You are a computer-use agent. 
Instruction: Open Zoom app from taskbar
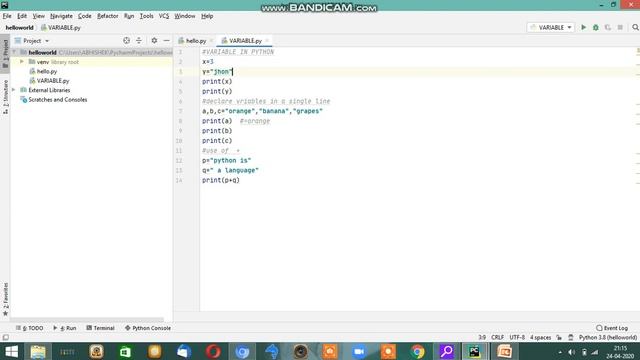click(x=359, y=351)
